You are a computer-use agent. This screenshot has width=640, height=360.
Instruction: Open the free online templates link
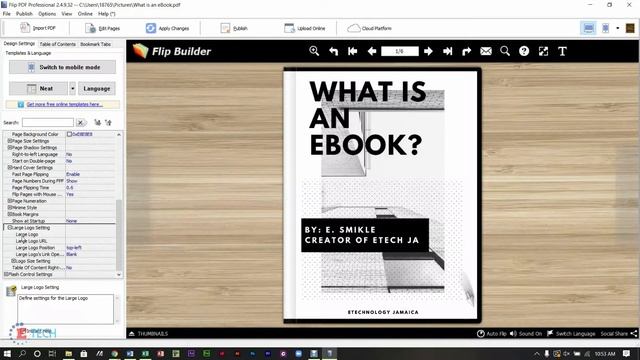(64, 104)
